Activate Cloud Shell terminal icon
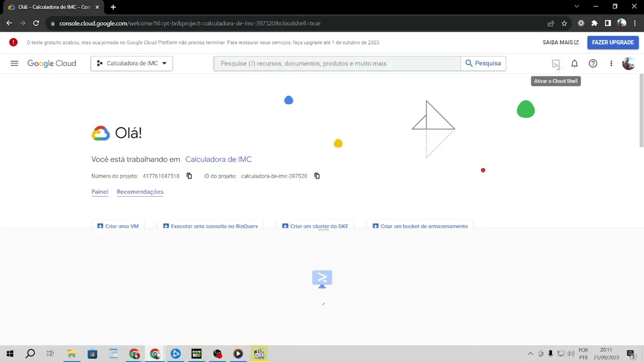The image size is (644, 362). pos(555,63)
